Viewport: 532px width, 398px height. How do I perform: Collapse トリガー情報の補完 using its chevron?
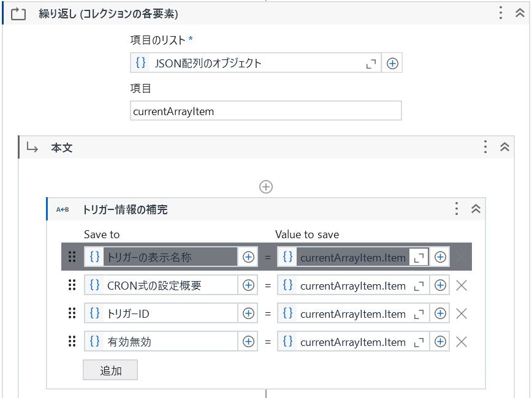click(x=475, y=209)
